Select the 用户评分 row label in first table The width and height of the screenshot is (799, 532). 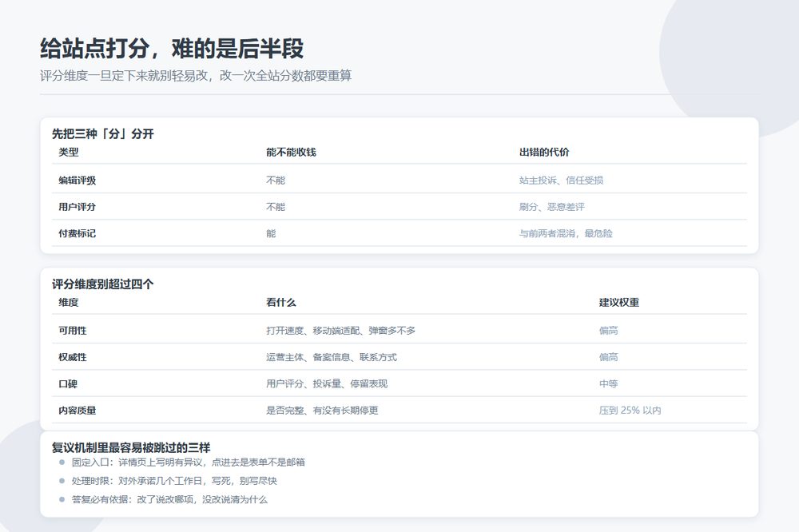[77, 206]
